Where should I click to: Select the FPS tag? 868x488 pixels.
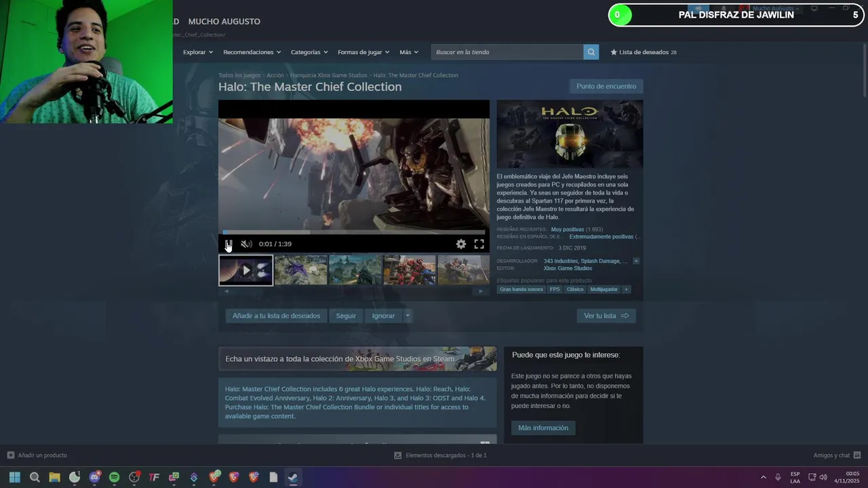[x=555, y=289]
